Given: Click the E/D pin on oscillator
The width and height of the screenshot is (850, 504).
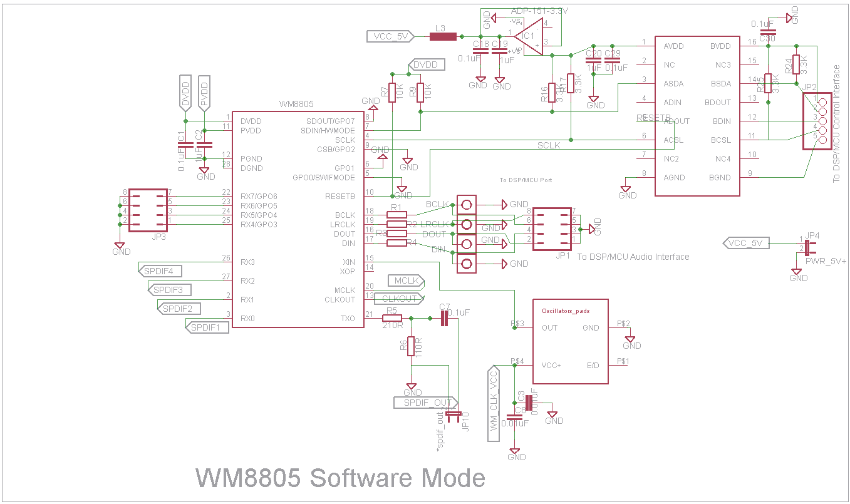Looking at the screenshot, I should pyautogui.click(x=593, y=365).
